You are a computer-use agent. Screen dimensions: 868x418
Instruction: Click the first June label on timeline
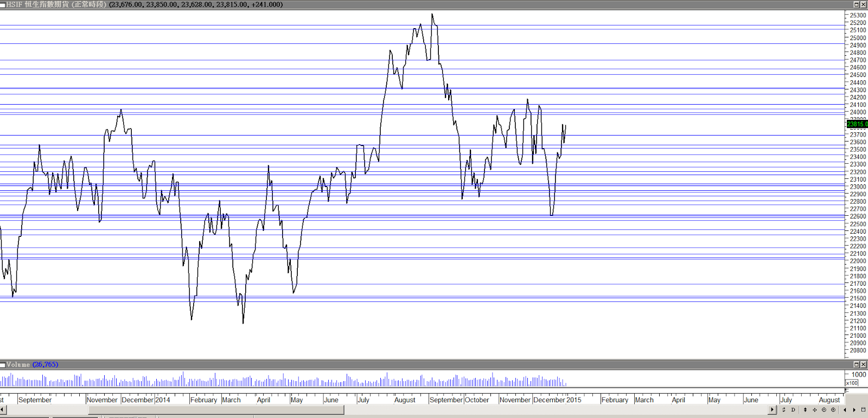(331, 400)
